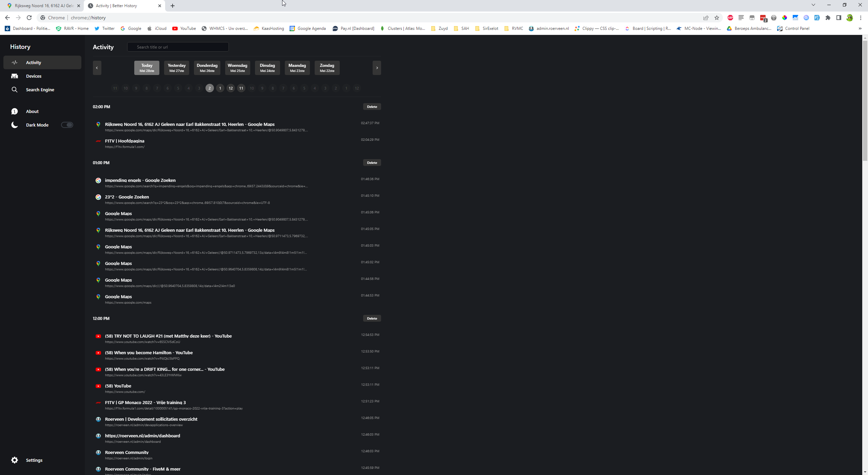The height and width of the screenshot is (475, 868).
Task: Go to previous week with left arrow
Action: click(97, 68)
